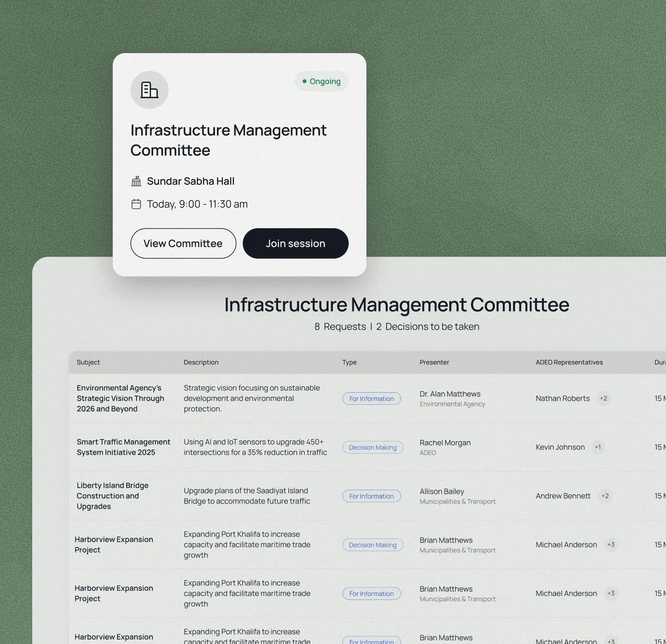This screenshot has width=666, height=644.
Task: Select representative Andrew Bennett
Action: point(563,496)
